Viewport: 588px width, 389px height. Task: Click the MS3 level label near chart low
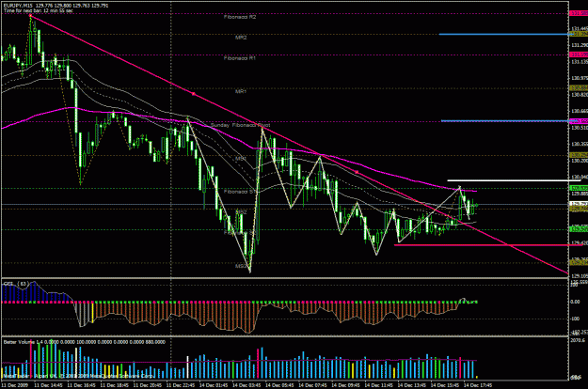pos(241,266)
